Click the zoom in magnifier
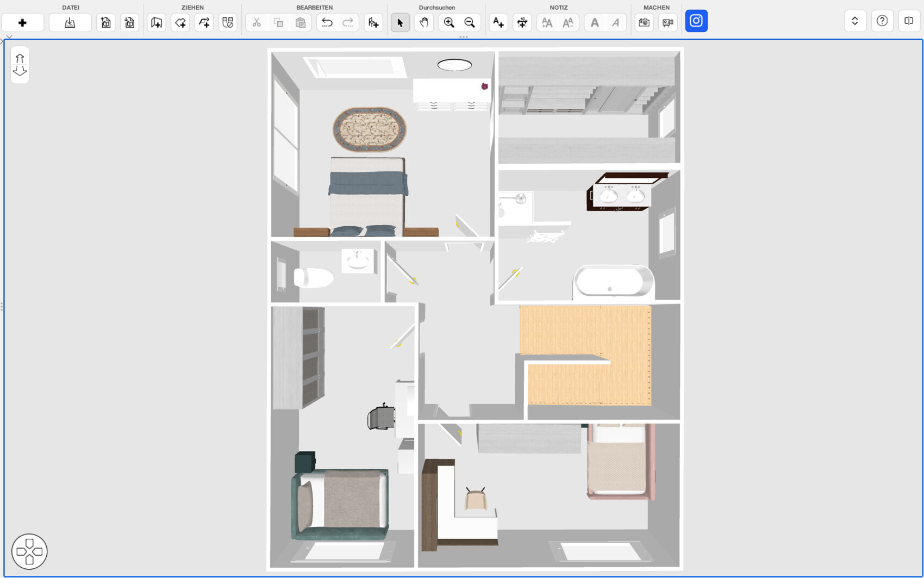The image size is (924, 578). [449, 23]
